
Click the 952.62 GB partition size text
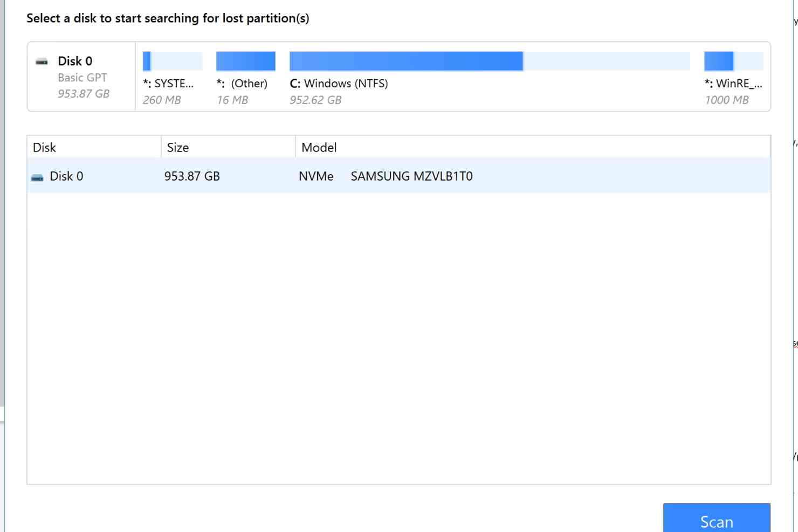315,100
